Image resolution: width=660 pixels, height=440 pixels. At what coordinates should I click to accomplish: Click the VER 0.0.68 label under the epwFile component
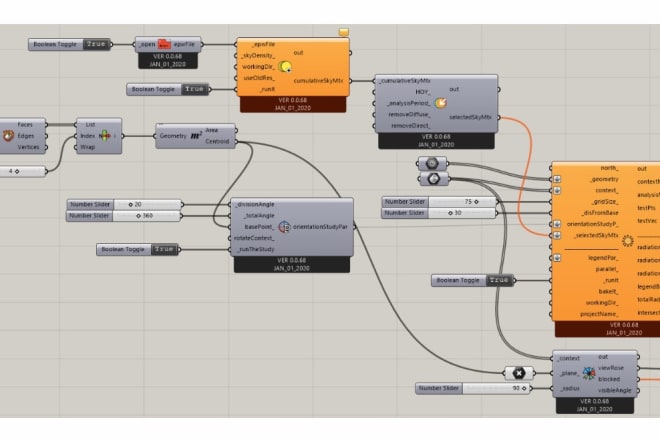pos(168,56)
